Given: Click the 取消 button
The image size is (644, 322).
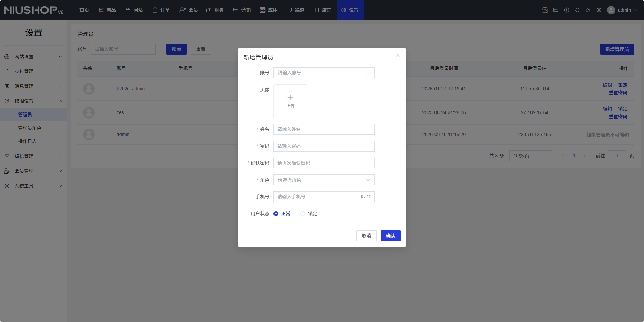Looking at the screenshot, I should 366,236.
